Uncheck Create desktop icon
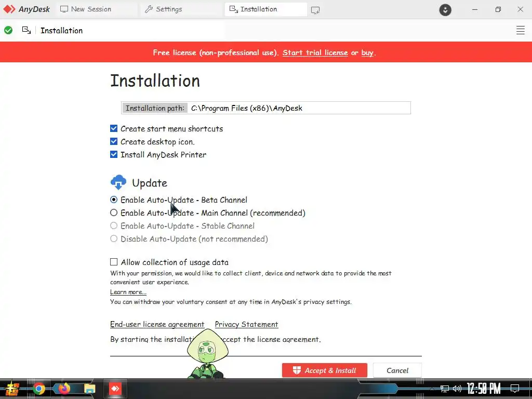 [x=114, y=141]
